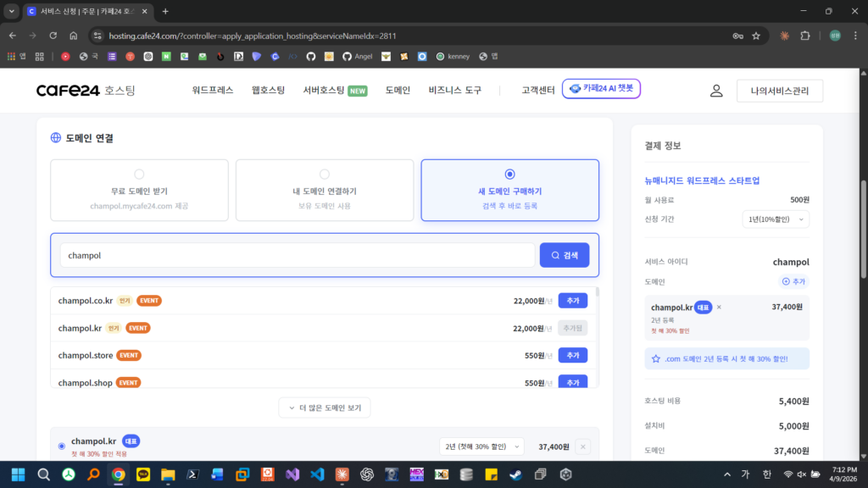This screenshot has height=488, width=868.
Task: Open File Explorer from taskbar
Action: (x=168, y=474)
